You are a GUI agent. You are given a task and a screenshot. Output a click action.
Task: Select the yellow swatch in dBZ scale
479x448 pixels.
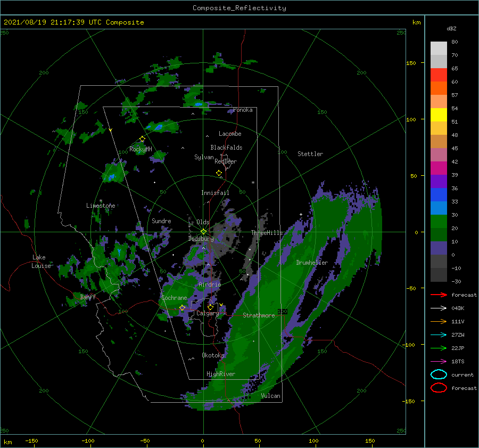tap(439, 115)
